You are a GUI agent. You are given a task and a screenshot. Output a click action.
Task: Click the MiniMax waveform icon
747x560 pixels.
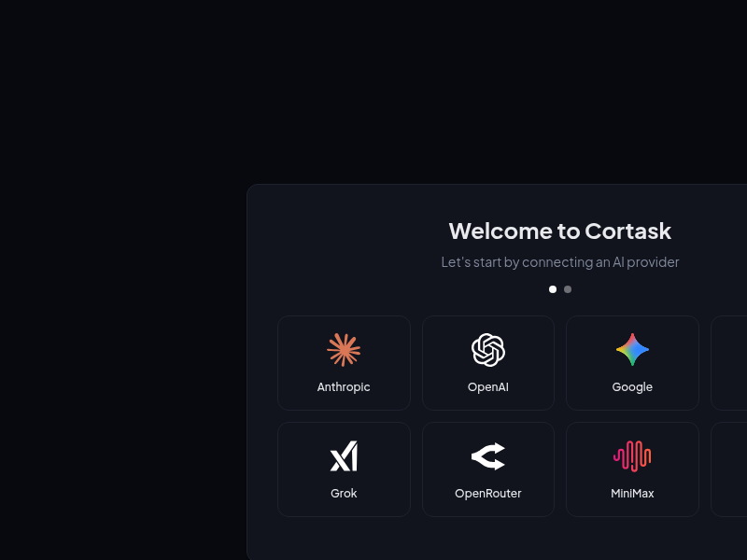632,456
